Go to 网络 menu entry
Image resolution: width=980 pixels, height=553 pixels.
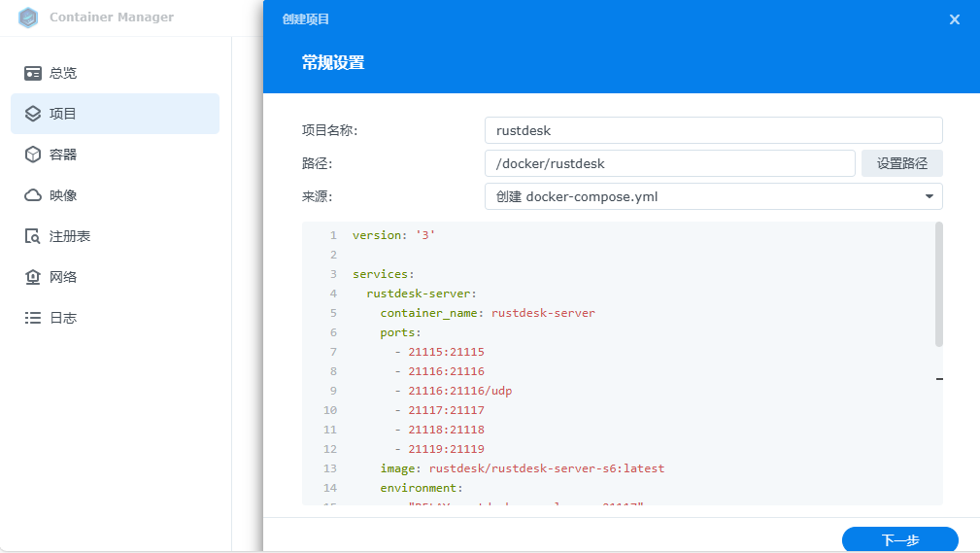115,277
